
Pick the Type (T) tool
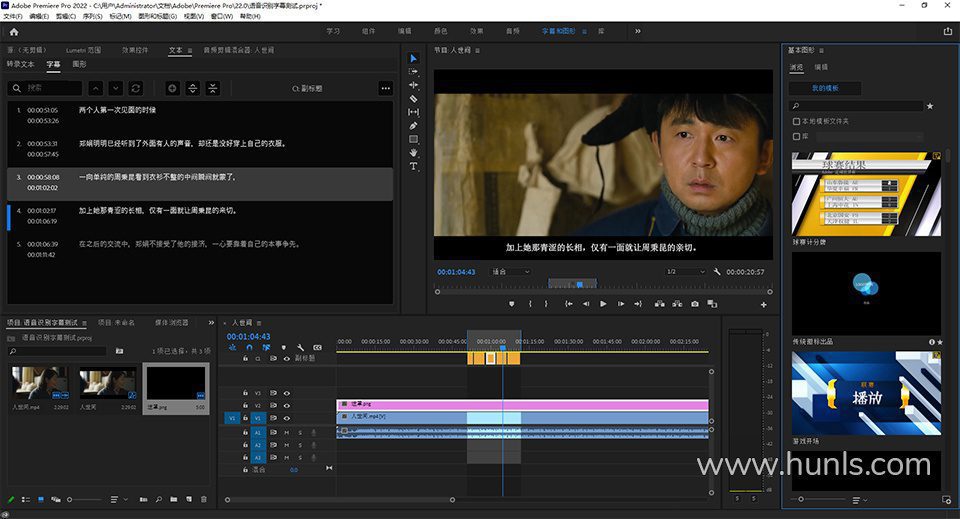coord(413,166)
